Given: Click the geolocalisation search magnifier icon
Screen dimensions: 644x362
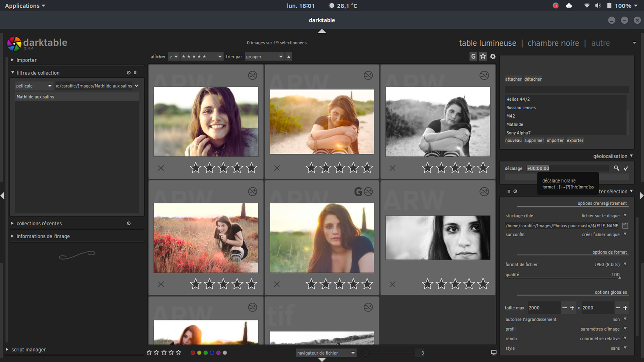Looking at the screenshot, I should point(617,168).
